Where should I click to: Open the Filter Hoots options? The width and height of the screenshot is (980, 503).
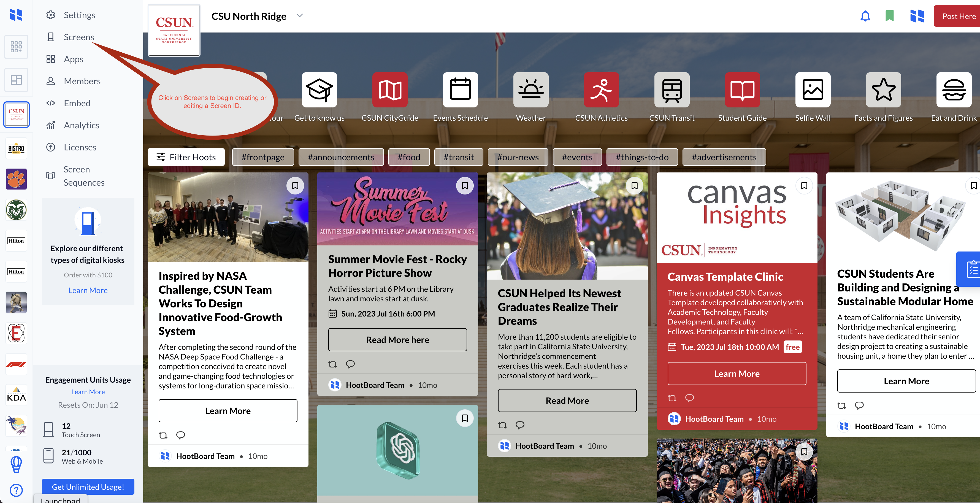(x=186, y=157)
